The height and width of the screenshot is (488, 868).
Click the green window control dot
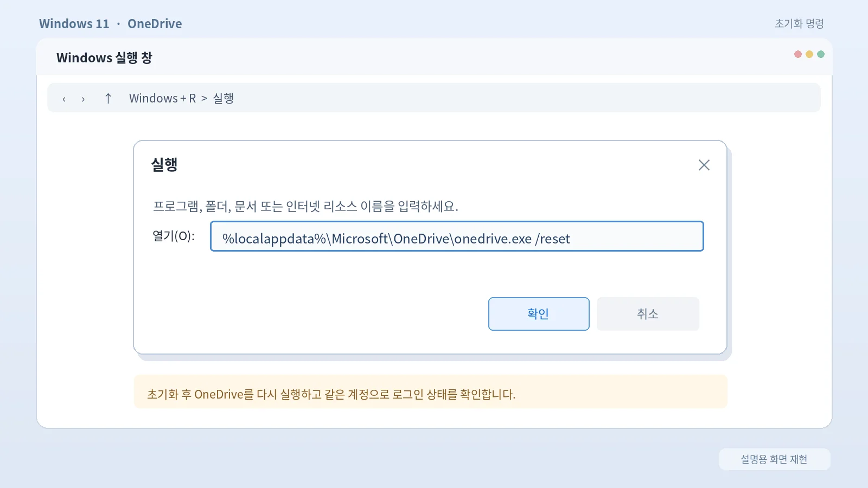(x=821, y=54)
